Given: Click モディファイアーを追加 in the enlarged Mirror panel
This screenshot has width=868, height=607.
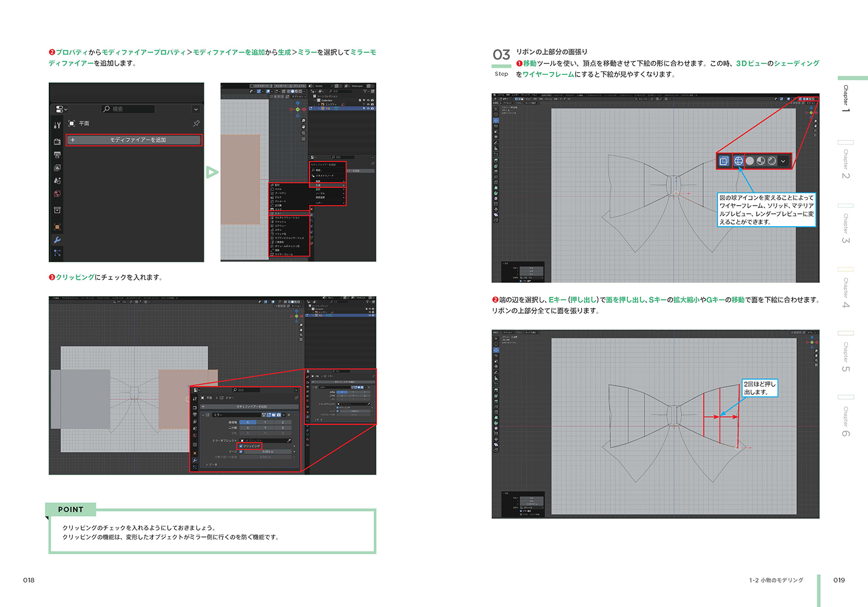Looking at the screenshot, I should coord(250,407).
